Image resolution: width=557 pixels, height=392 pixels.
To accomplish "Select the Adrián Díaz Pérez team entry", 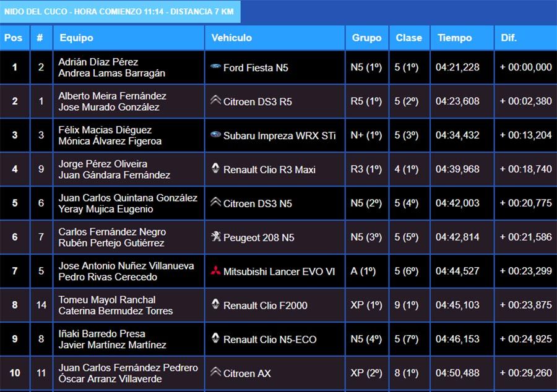I will pos(98,62).
